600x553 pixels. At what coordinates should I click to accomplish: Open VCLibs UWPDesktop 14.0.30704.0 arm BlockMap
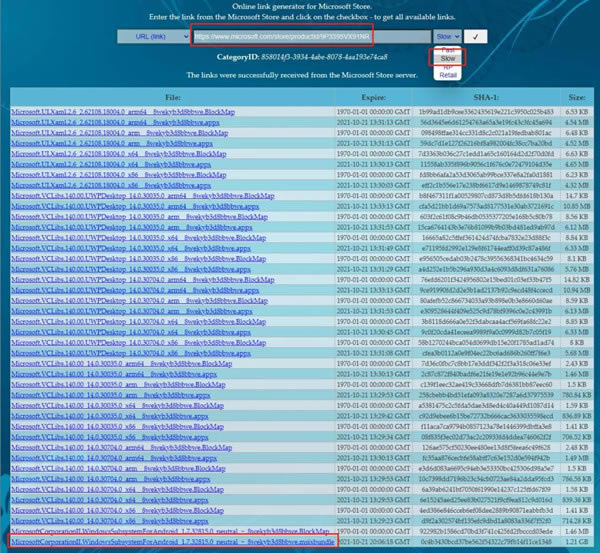tap(139, 301)
